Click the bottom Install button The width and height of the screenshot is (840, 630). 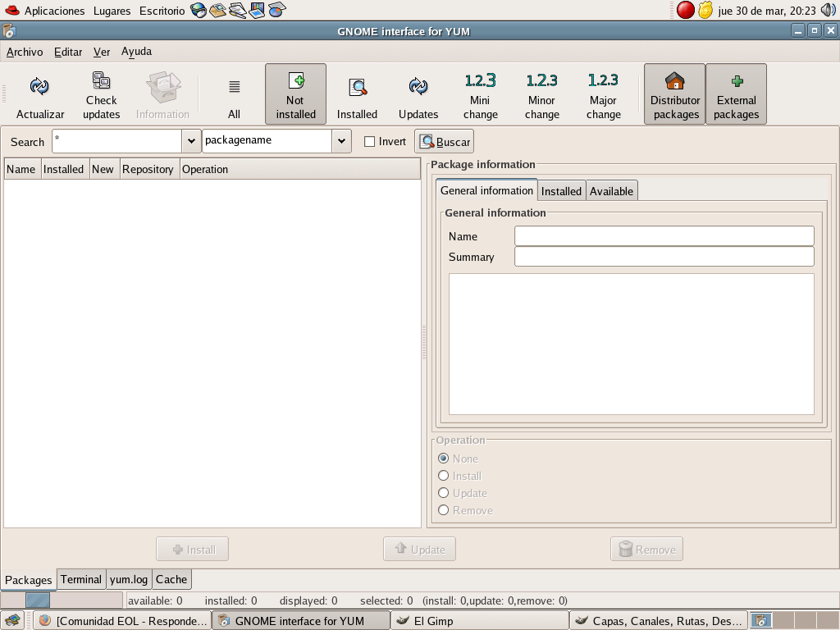pos(192,549)
